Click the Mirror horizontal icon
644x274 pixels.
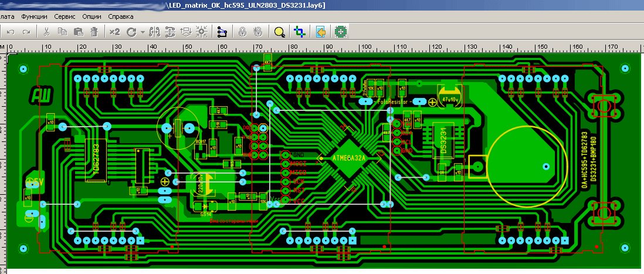pos(154,32)
